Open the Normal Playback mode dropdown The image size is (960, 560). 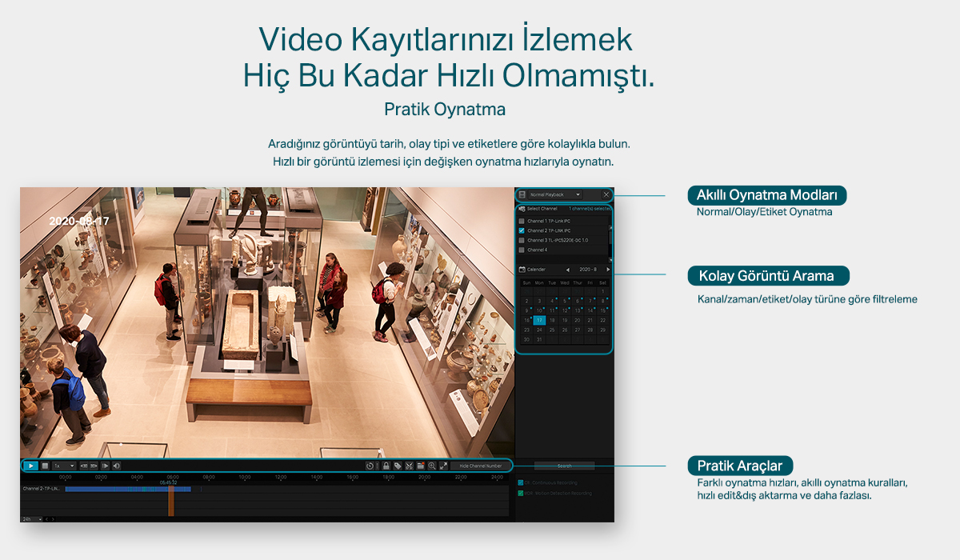[555, 194]
